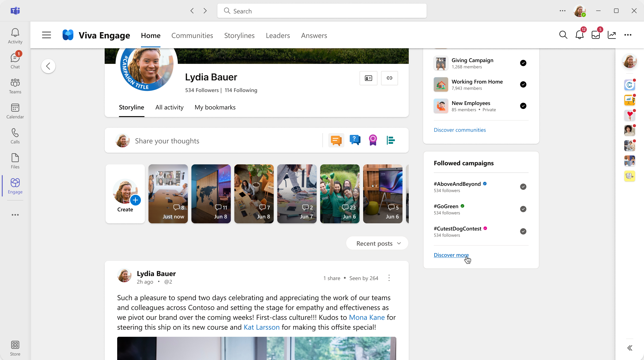This screenshot has width=644, height=360.
Task: Click the more options ellipsis on post
Action: coord(389,278)
